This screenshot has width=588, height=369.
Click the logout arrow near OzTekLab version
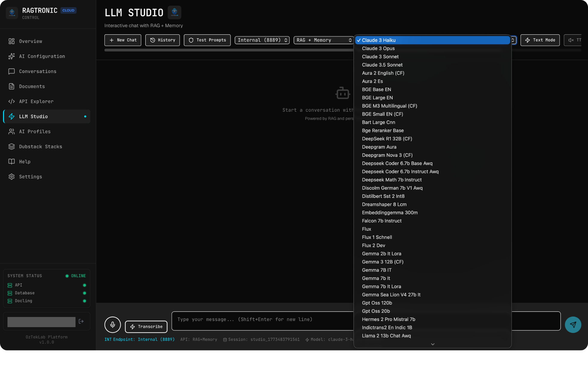click(81, 321)
